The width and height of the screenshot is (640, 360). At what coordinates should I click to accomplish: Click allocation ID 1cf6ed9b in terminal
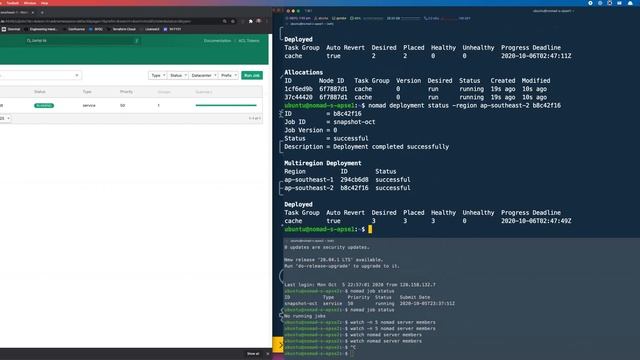(x=298, y=89)
